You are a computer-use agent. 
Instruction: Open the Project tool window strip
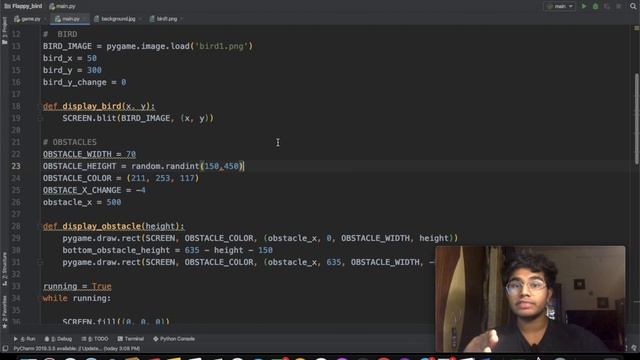click(x=4, y=31)
